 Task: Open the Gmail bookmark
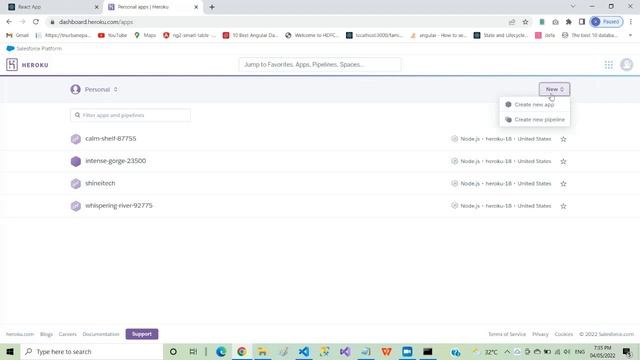(18, 35)
